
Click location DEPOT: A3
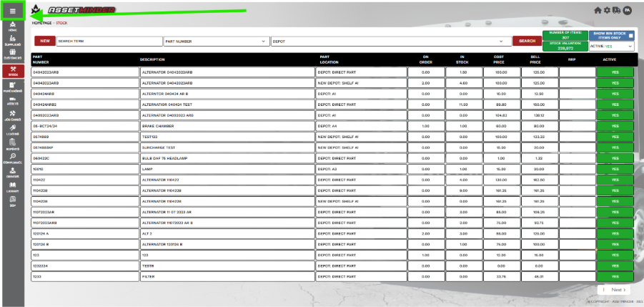[x=361, y=169]
